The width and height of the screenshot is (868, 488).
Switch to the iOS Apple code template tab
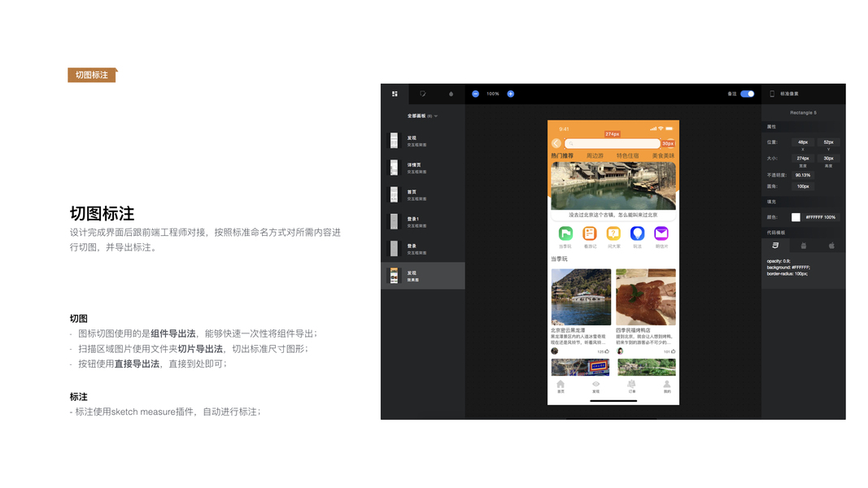(831, 246)
